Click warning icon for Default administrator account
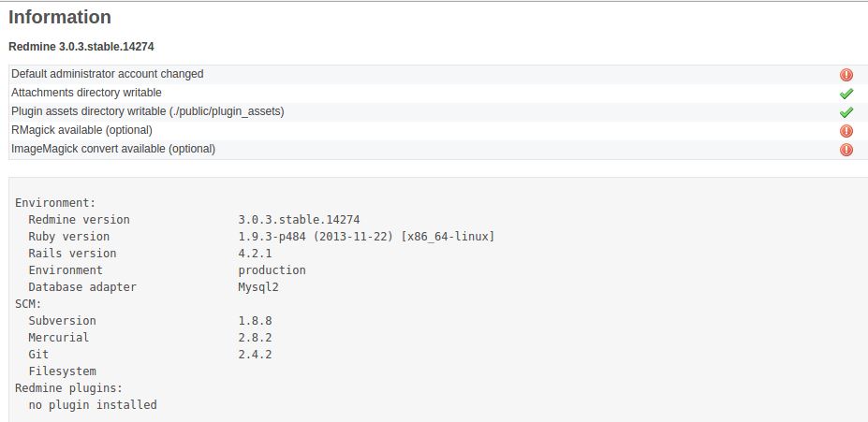Viewport: 868px width, 422px height. tap(846, 75)
